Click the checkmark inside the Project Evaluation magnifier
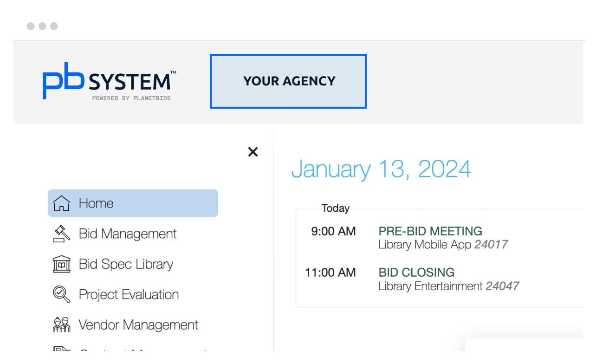Image resolution: width=596 pixels, height=364 pixels. point(59,292)
